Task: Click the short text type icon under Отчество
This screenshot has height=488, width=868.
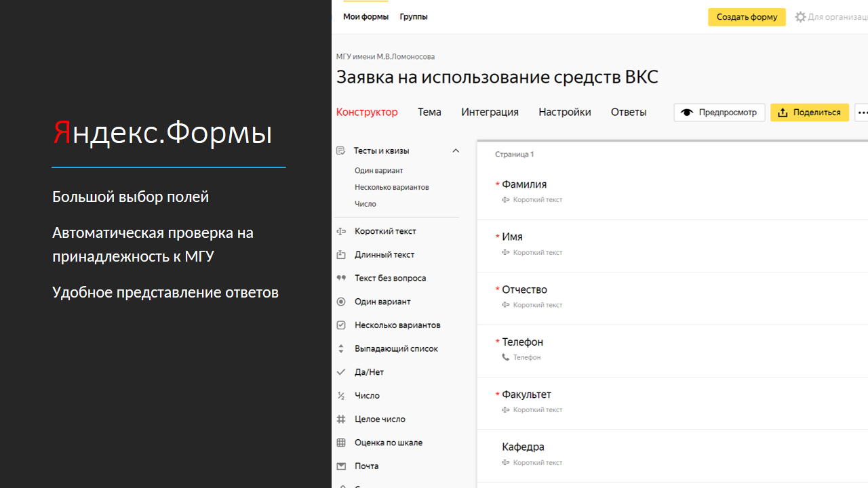Action: [505, 305]
